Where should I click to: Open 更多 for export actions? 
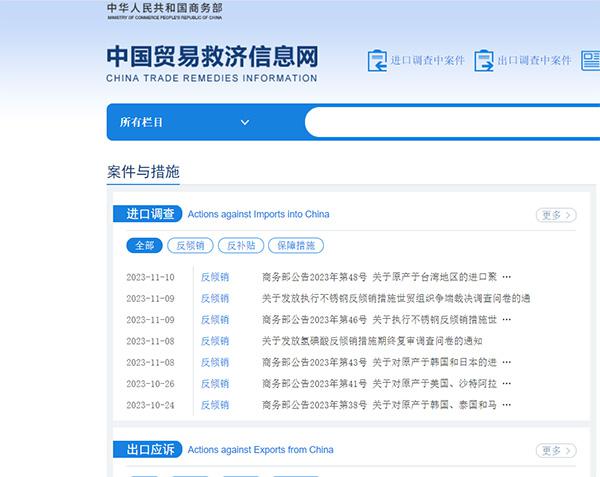pos(556,451)
